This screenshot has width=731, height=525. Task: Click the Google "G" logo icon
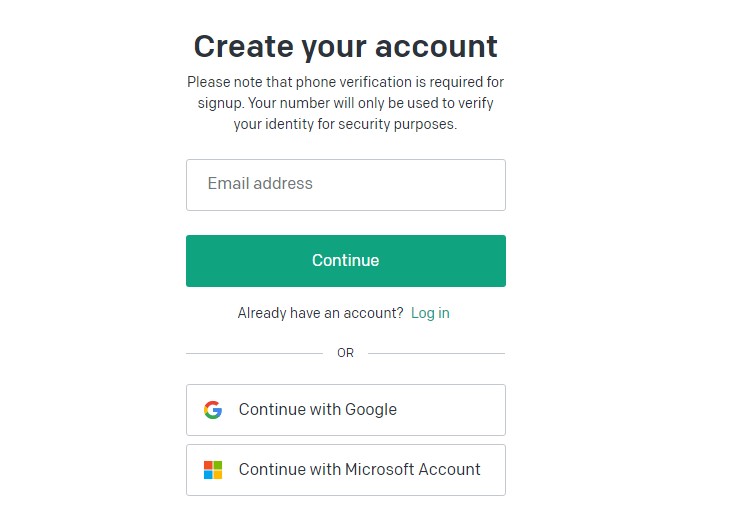[213, 410]
